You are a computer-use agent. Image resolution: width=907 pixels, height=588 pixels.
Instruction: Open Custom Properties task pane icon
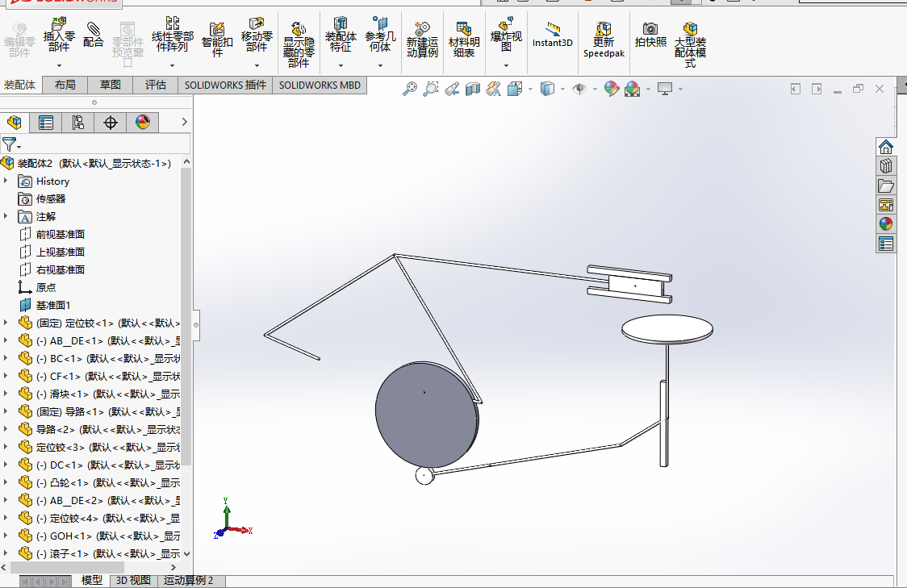coord(885,244)
